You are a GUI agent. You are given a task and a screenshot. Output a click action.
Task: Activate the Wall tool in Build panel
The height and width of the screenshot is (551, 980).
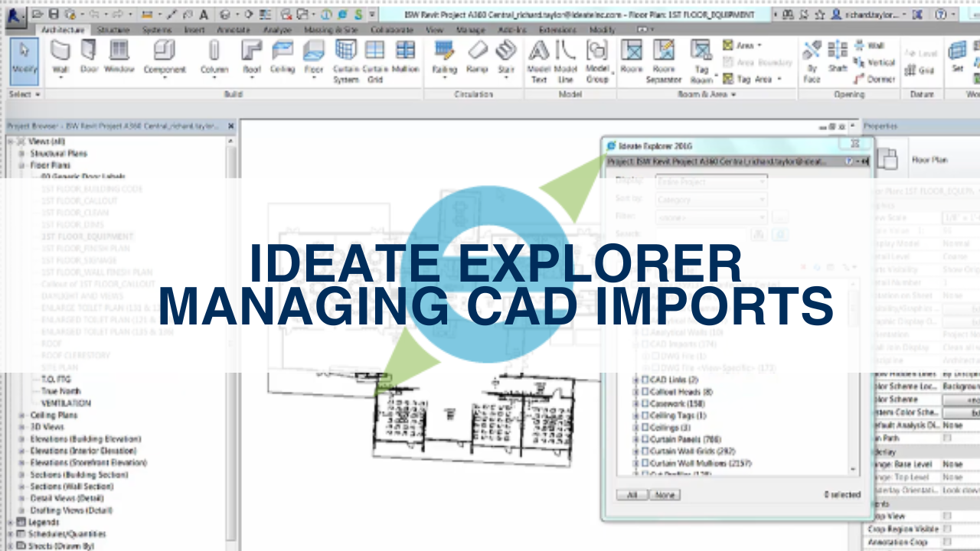pyautogui.click(x=60, y=59)
